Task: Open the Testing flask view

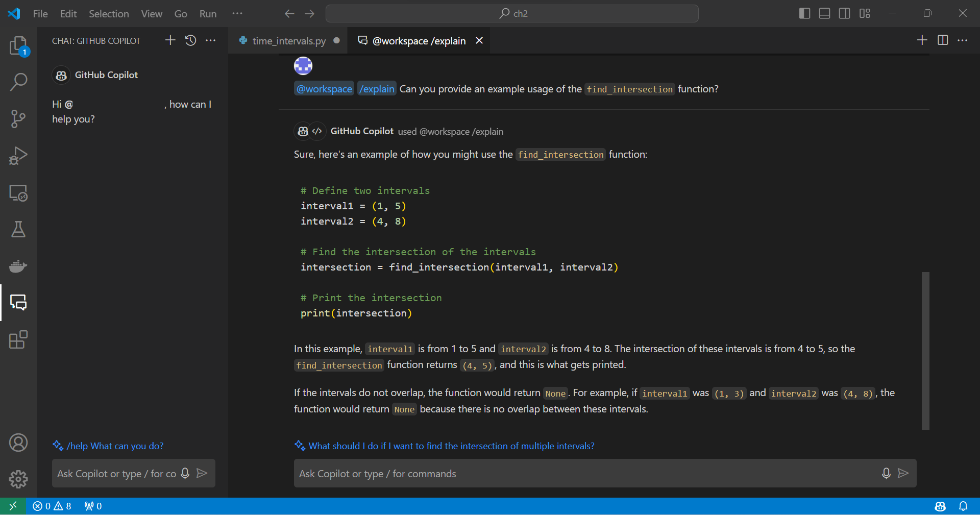Action: point(18,230)
